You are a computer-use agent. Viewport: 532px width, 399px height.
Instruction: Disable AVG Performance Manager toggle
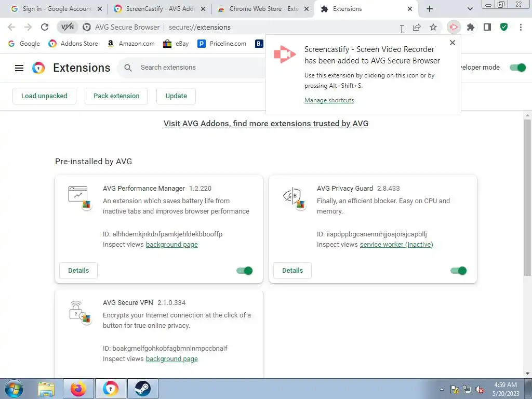(x=245, y=271)
